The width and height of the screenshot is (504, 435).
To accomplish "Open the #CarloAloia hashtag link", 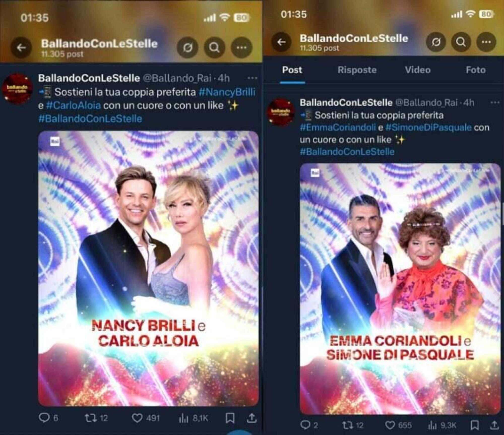I will [74, 105].
